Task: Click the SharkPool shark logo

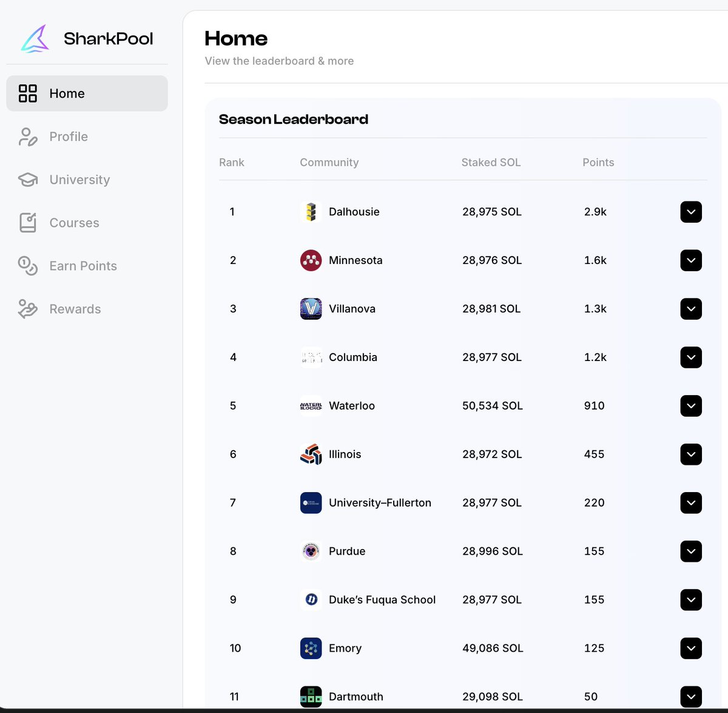Action: click(35, 39)
